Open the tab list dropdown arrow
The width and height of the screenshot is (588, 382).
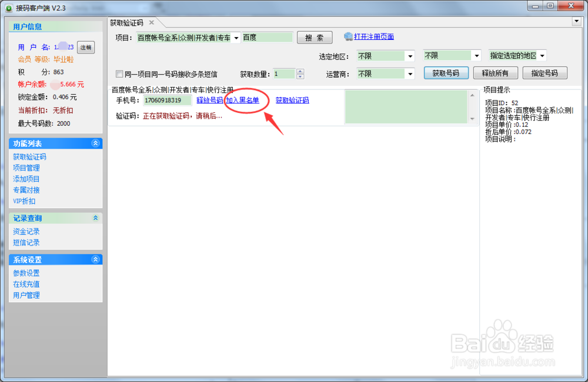(x=577, y=21)
